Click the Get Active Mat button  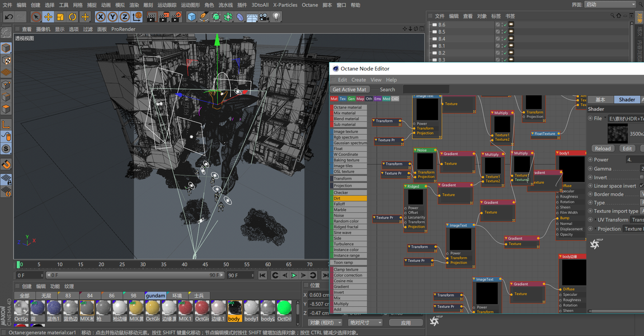click(x=349, y=89)
